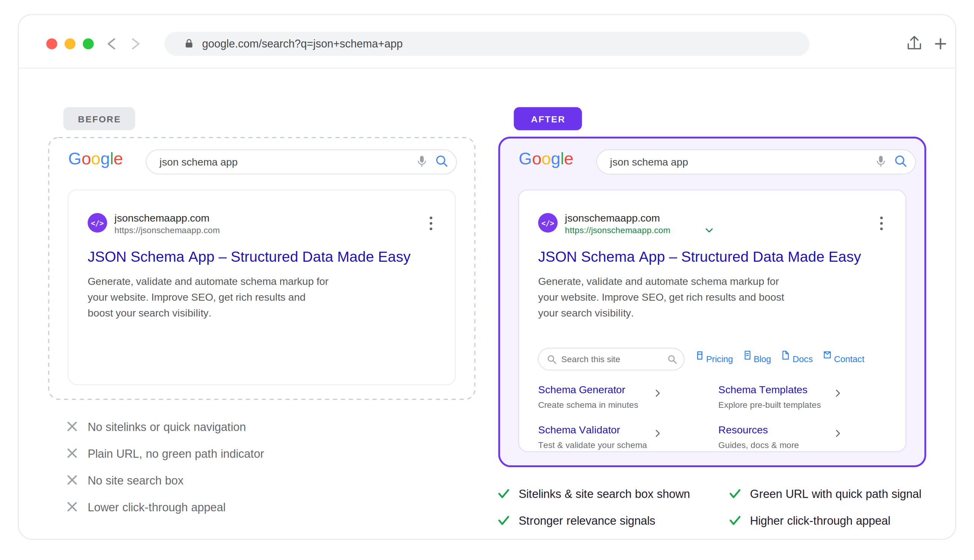Click the magnifier icon in the After search box
974x560 pixels.
pyautogui.click(x=900, y=161)
